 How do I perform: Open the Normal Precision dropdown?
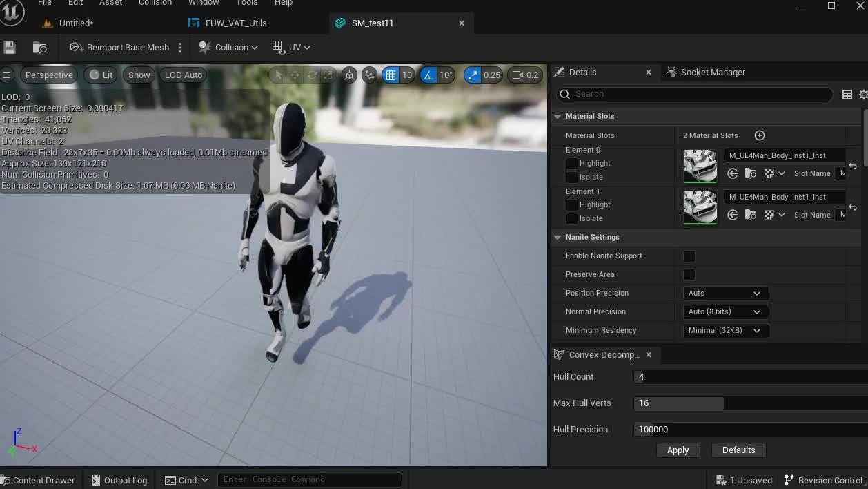[725, 311]
